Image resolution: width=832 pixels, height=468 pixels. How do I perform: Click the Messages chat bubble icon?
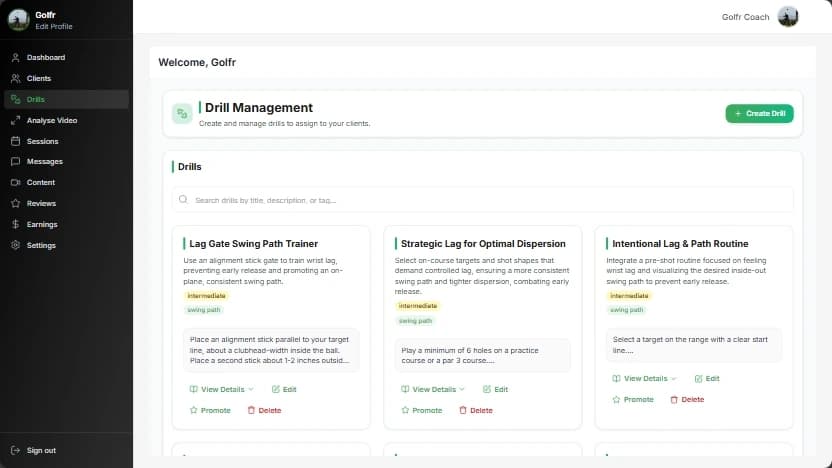(16, 162)
